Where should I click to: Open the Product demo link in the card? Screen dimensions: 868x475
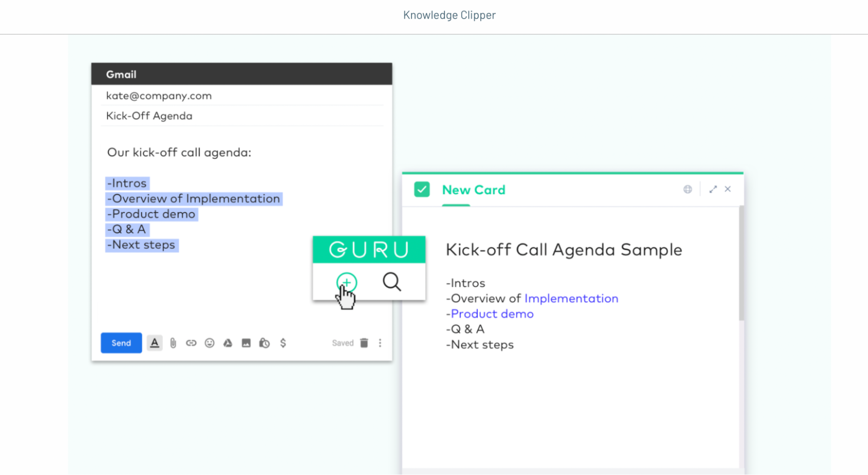[x=492, y=314]
